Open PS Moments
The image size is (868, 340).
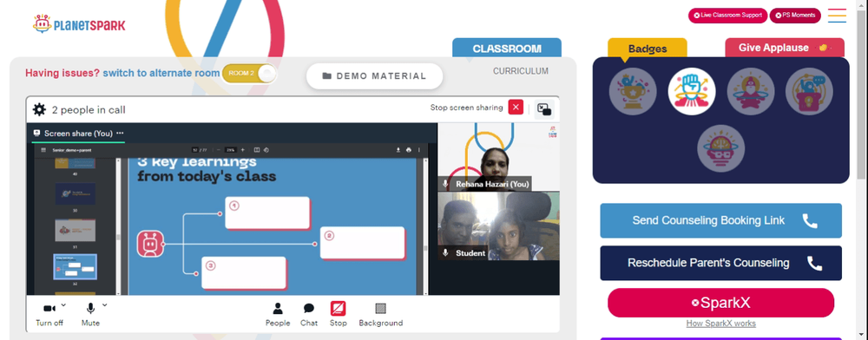795,16
